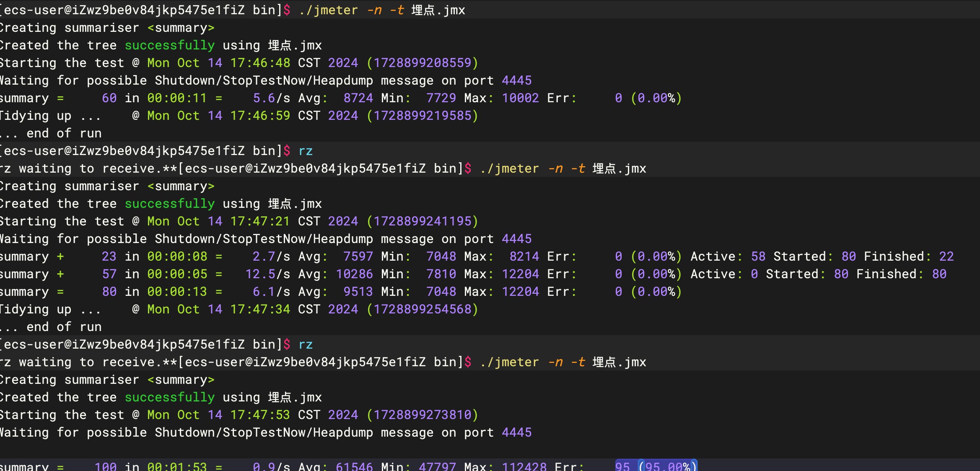Click the 12.5/s throughput value
980x471 pixels.
tap(267, 274)
